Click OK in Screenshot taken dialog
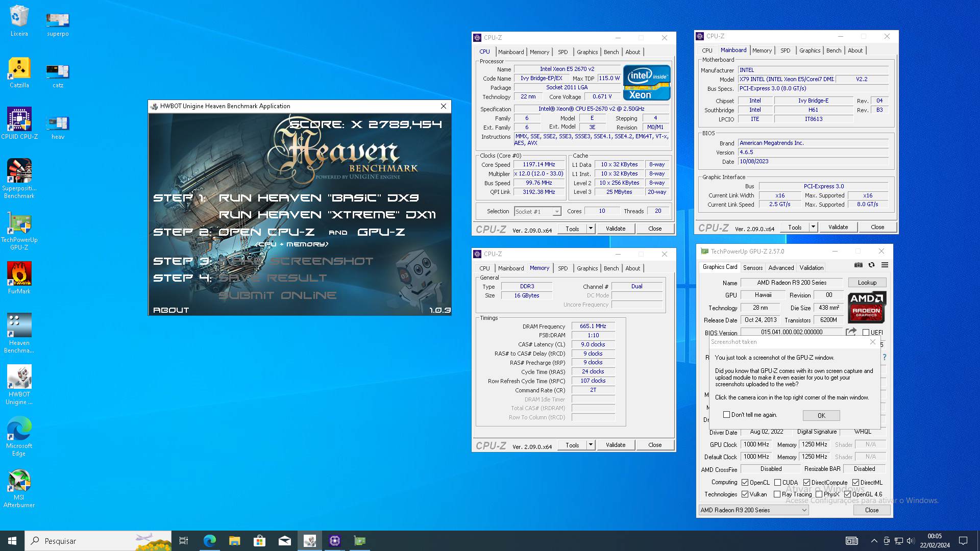980x551 pixels. click(x=821, y=415)
